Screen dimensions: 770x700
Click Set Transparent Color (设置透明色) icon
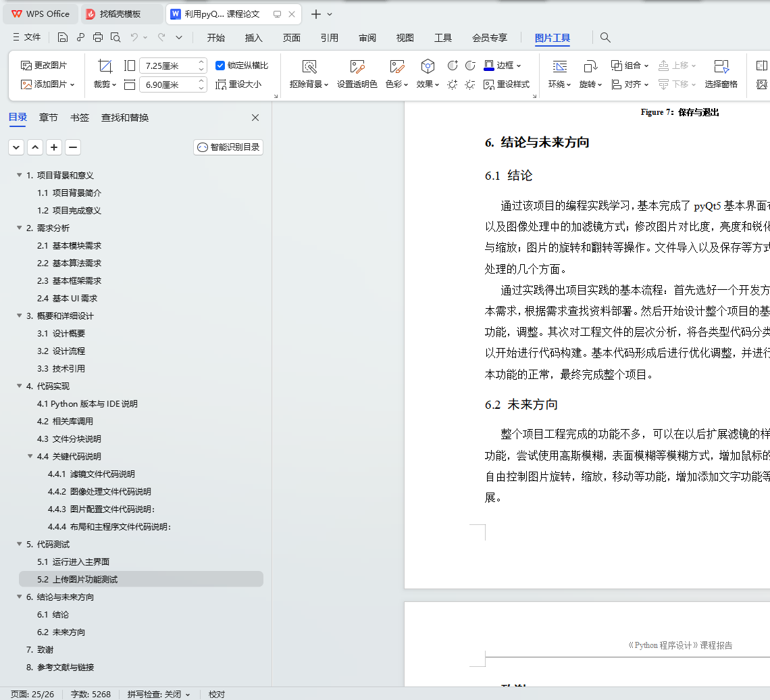[357, 67]
